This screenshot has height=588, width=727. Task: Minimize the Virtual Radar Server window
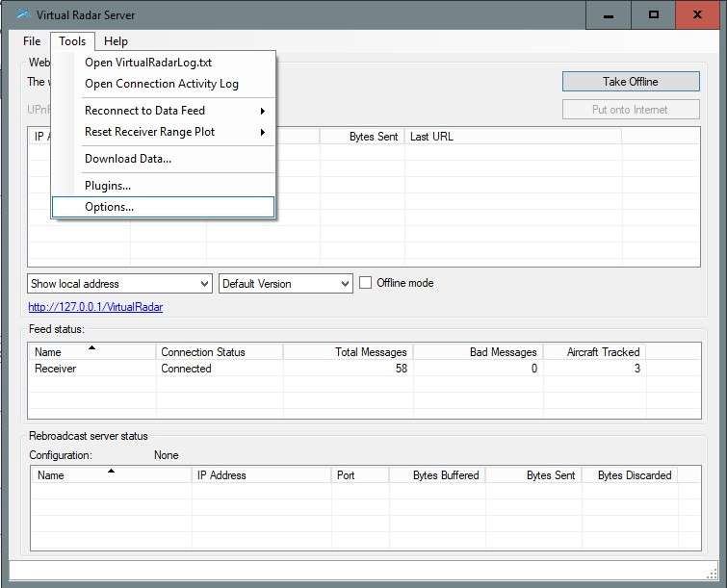(x=609, y=15)
